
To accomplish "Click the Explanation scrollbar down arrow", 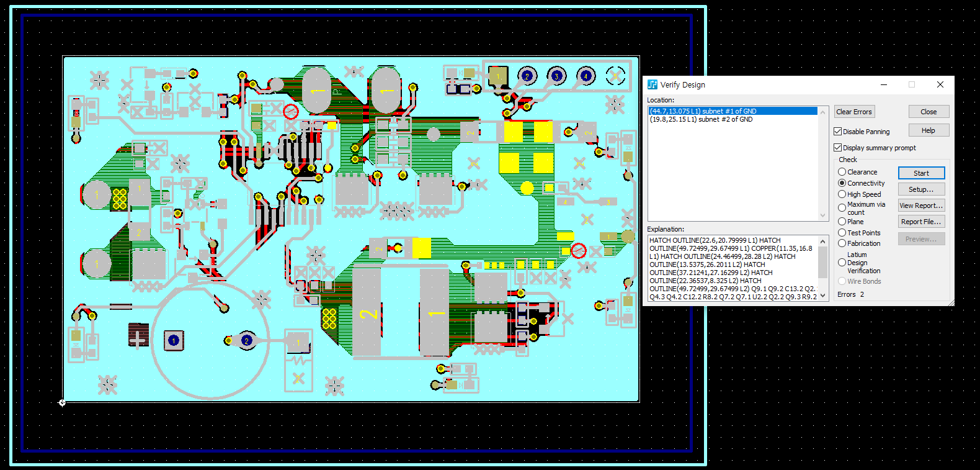I will coord(823,296).
